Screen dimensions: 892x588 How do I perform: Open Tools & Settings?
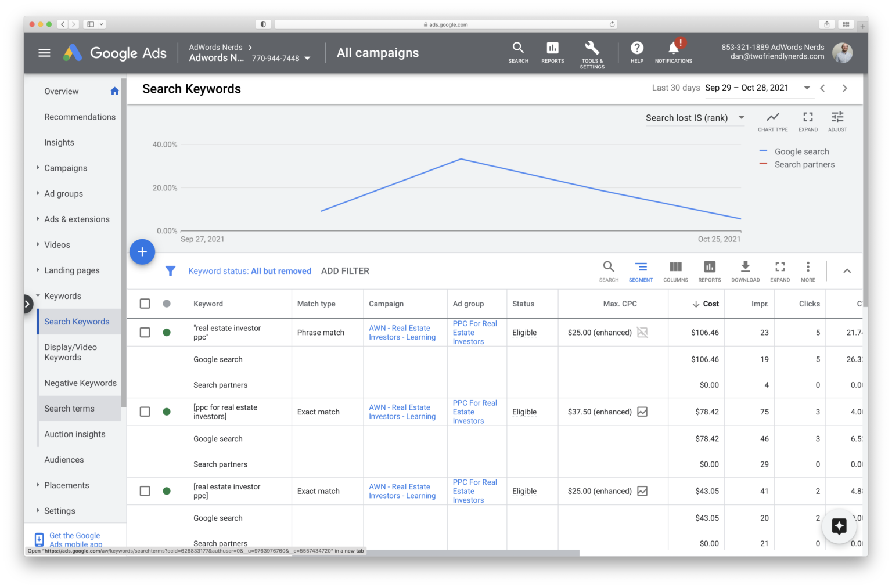tap(592, 52)
